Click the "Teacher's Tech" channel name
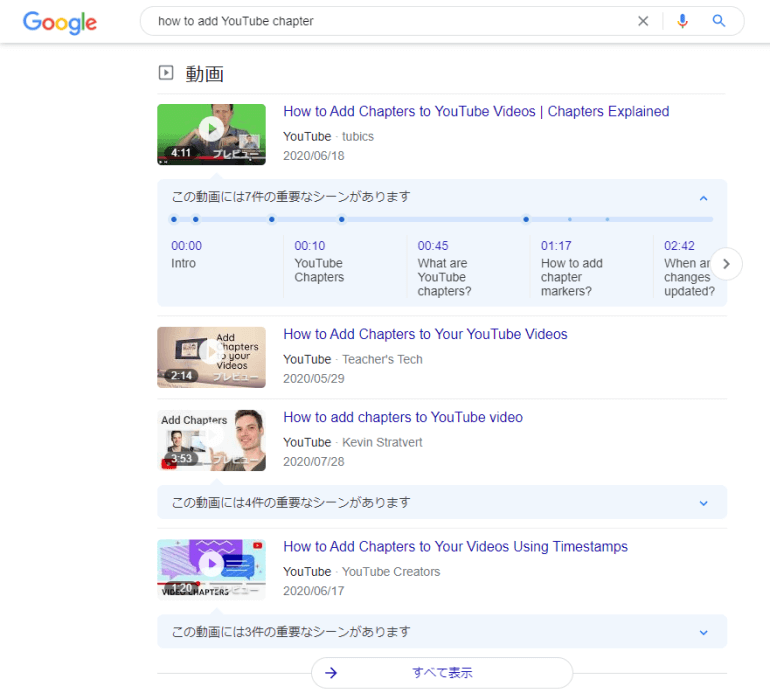Screen dimensions: 770x700 click(382, 360)
